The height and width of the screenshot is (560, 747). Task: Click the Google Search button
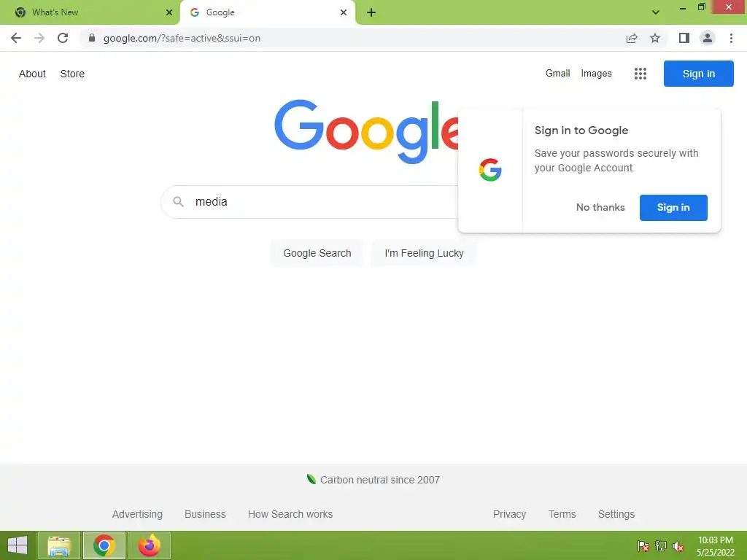(x=317, y=253)
